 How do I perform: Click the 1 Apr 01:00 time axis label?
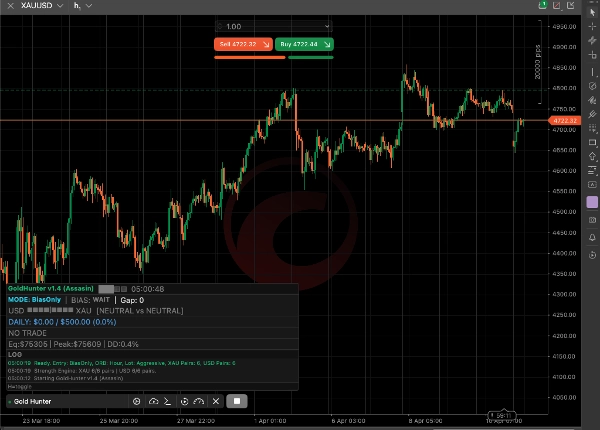(270, 421)
